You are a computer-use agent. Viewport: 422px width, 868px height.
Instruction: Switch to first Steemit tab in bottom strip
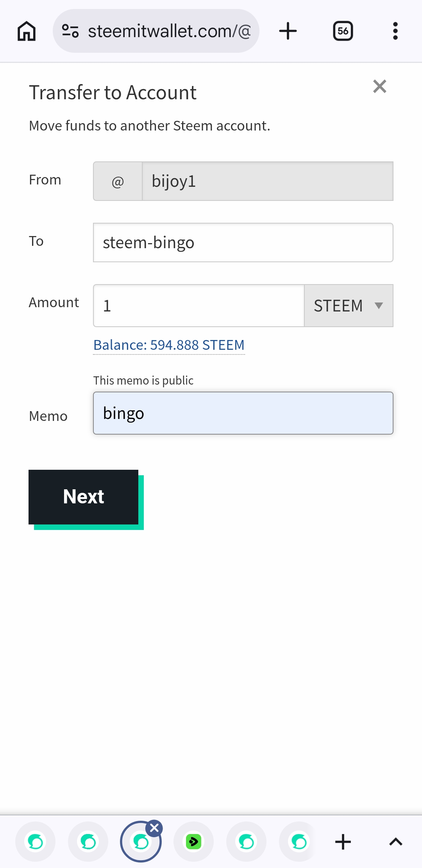coord(36,841)
